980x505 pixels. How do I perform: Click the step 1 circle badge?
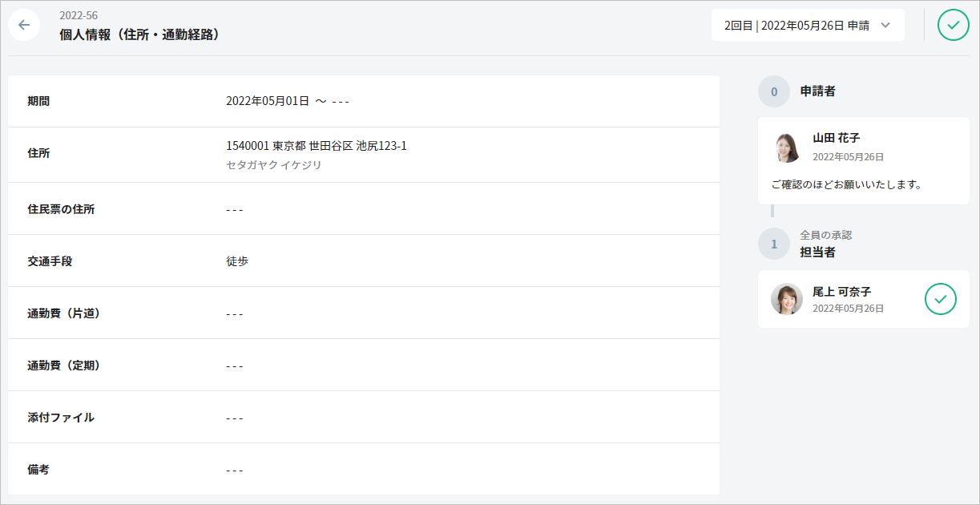click(x=773, y=244)
